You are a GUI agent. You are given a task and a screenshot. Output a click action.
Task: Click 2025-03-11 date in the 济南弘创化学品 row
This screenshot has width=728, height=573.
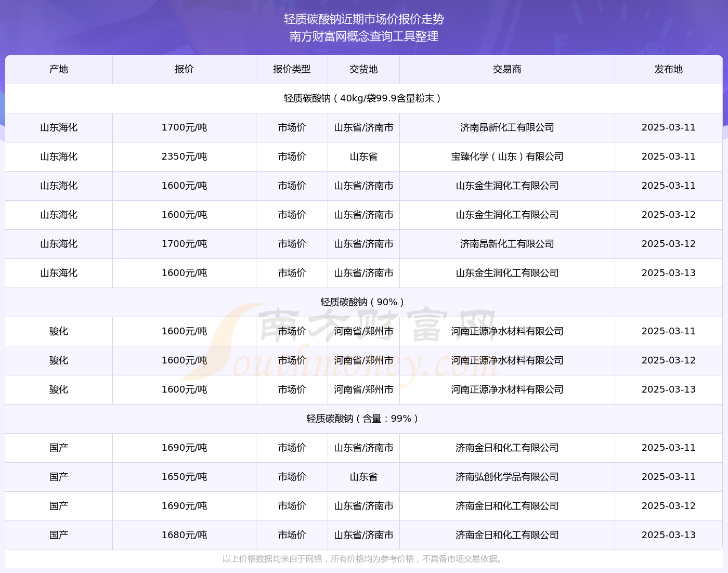669,477
